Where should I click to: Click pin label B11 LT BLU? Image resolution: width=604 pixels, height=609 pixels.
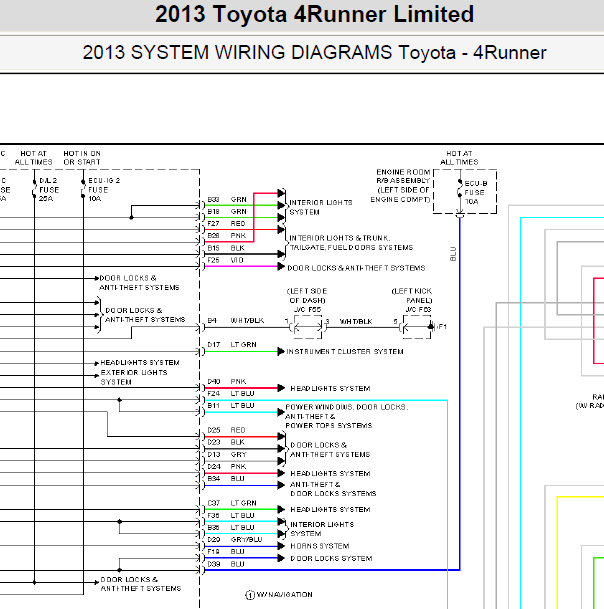pos(231,405)
